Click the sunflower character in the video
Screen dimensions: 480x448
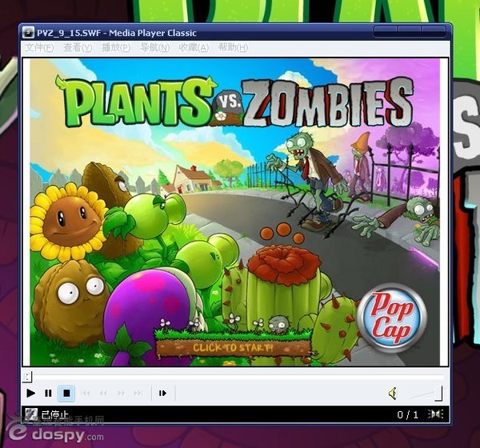pos(68,222)
